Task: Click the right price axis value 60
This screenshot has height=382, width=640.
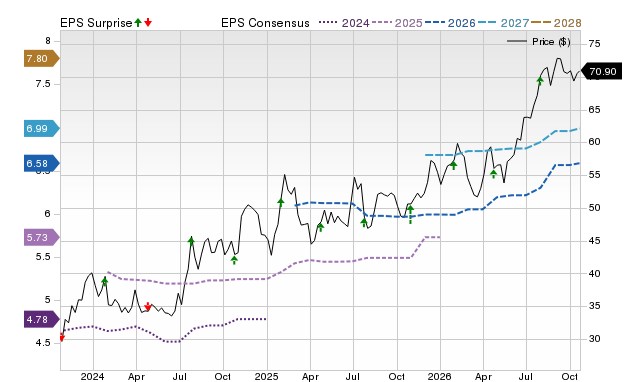Action: [594, 142]
